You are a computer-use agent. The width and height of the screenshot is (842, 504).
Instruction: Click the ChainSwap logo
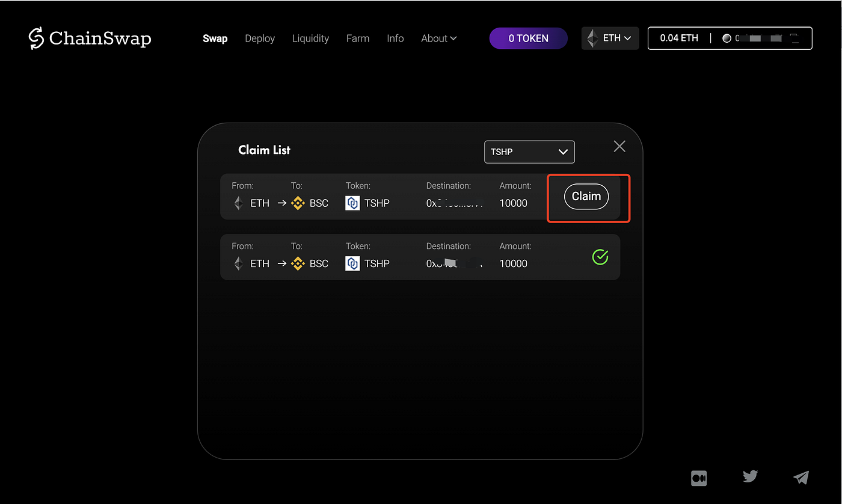(x=90, y=38)
